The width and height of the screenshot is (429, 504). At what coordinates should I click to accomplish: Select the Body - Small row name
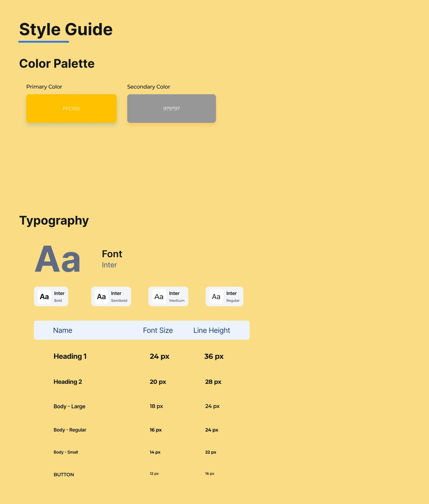pos(66,452)
